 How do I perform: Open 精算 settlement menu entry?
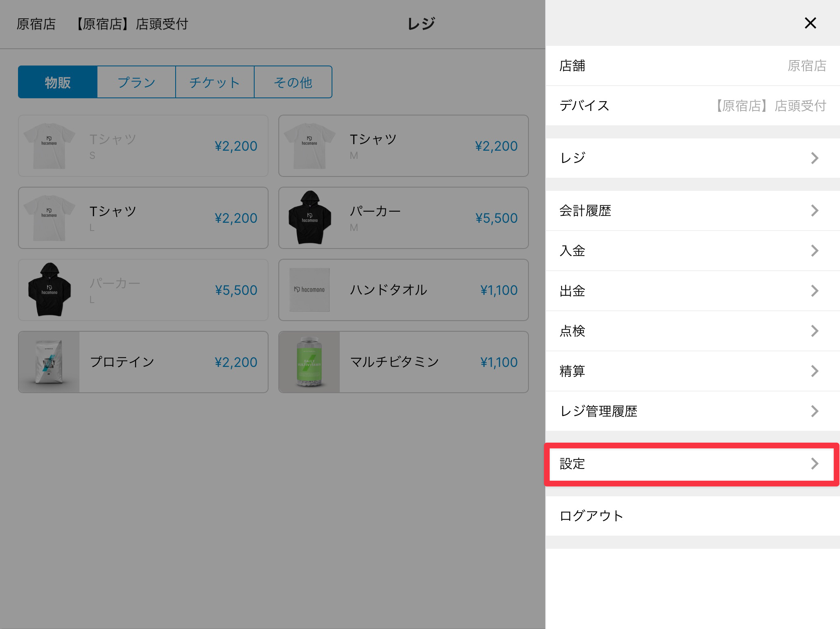click(x=692, y=371)
